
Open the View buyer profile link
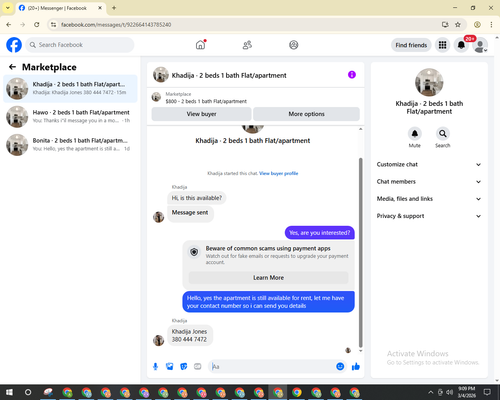279,173
